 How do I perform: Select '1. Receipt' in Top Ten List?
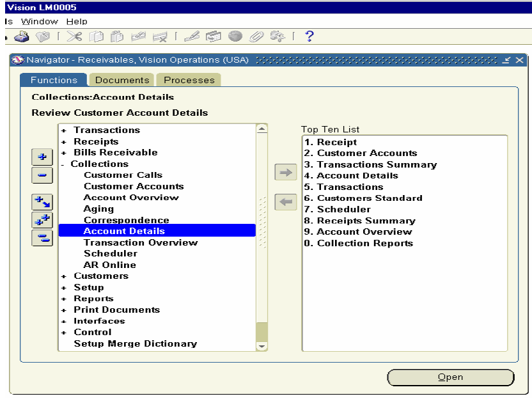(x=331, y=142)
